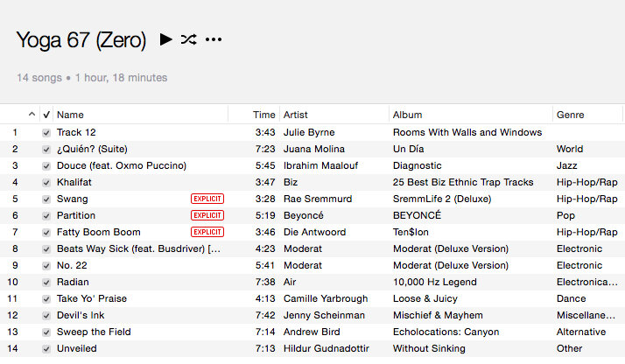Select the song Sweep the Field

click(x=94, y=332)
